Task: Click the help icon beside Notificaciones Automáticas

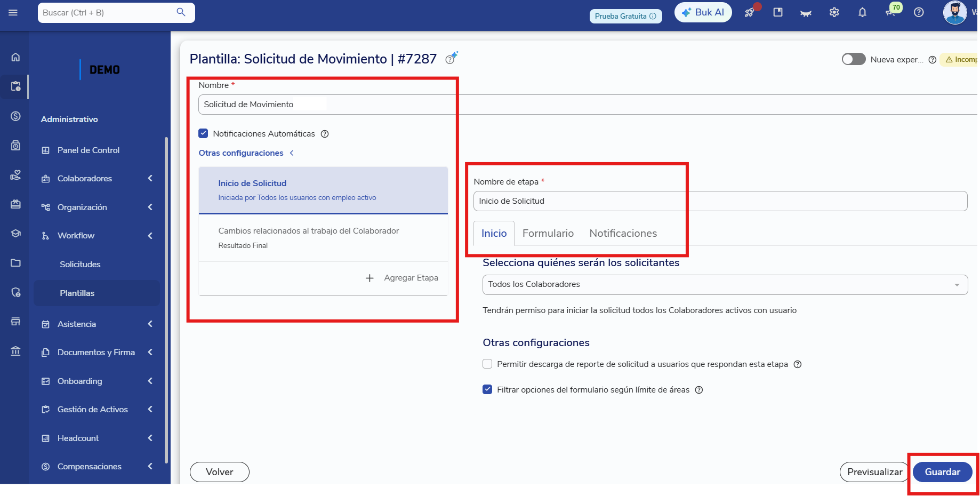Action: (x=325, y=134)
